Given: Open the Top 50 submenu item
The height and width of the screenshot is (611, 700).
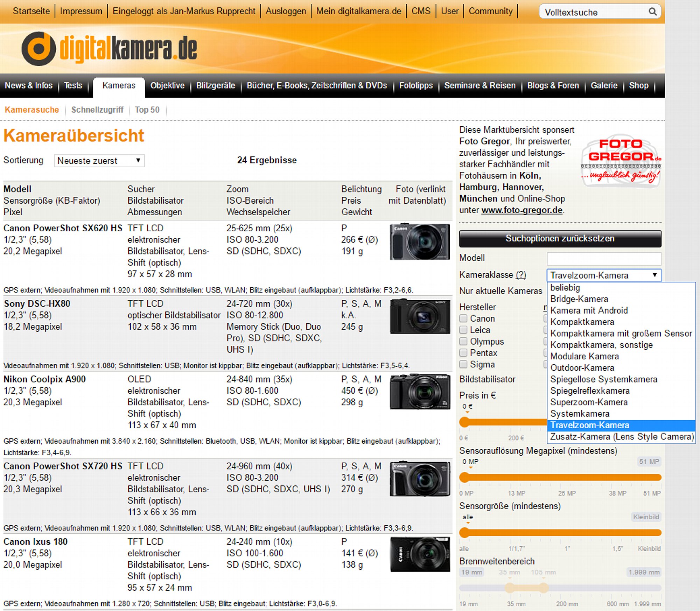Looking at the screenshot, I should (147, 110).
